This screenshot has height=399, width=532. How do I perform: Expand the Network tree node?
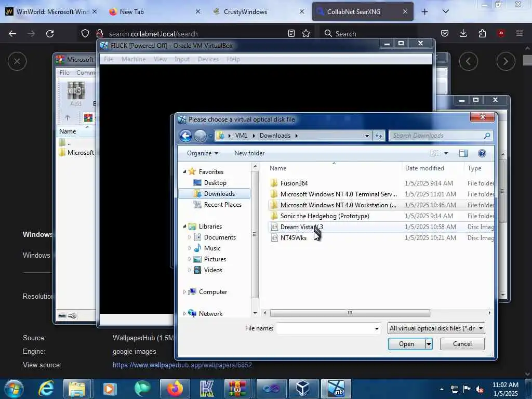point(184,313)
